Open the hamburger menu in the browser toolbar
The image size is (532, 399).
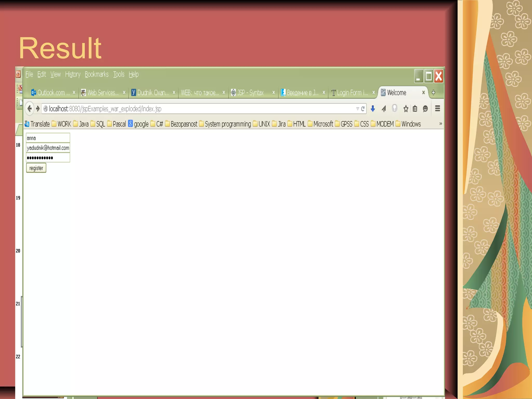pyautogui.click(x=438, y=109)
